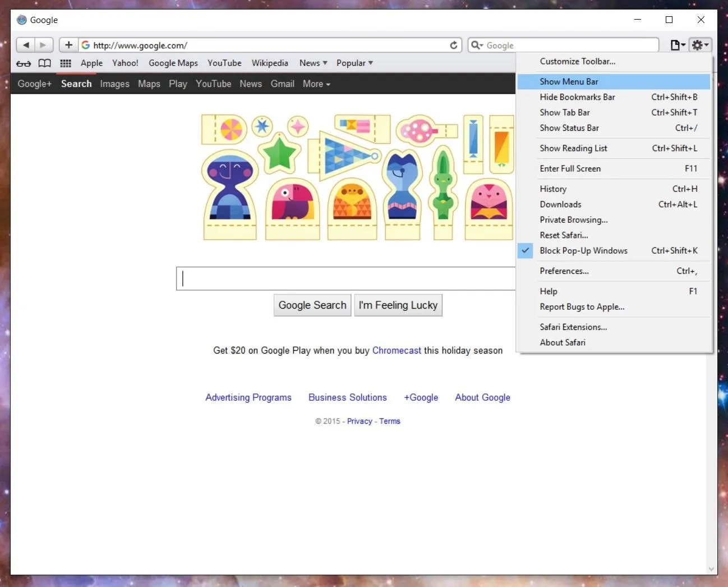This screenshot has height=587, width=728.
Task: Expand the Popular bookmarks folder
Action: click(x=354, y=63)
